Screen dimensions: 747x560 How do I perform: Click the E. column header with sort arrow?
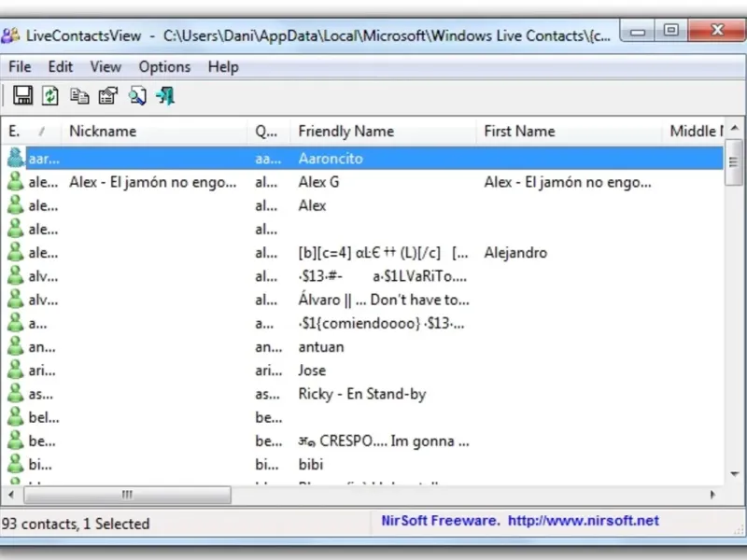coord(31,131)
